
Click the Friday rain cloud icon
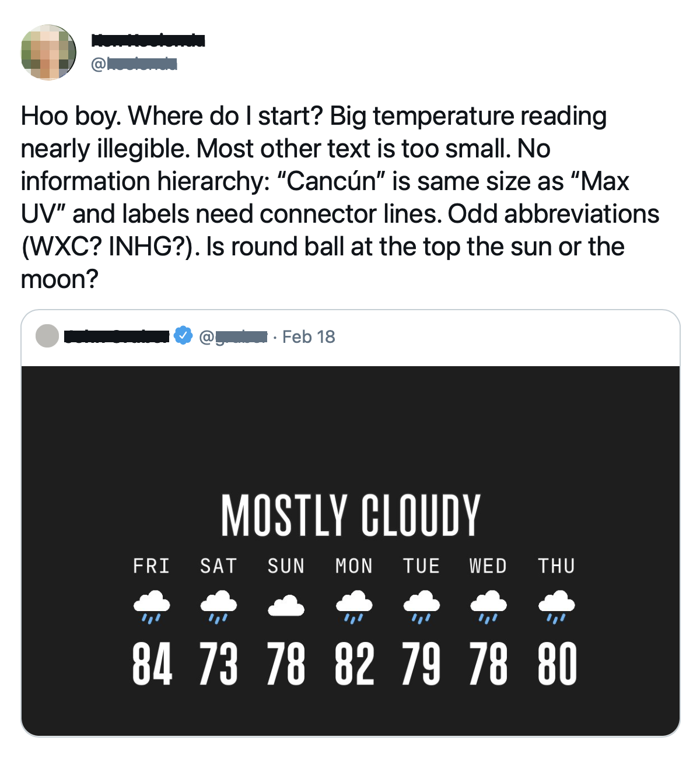point(152,607)
